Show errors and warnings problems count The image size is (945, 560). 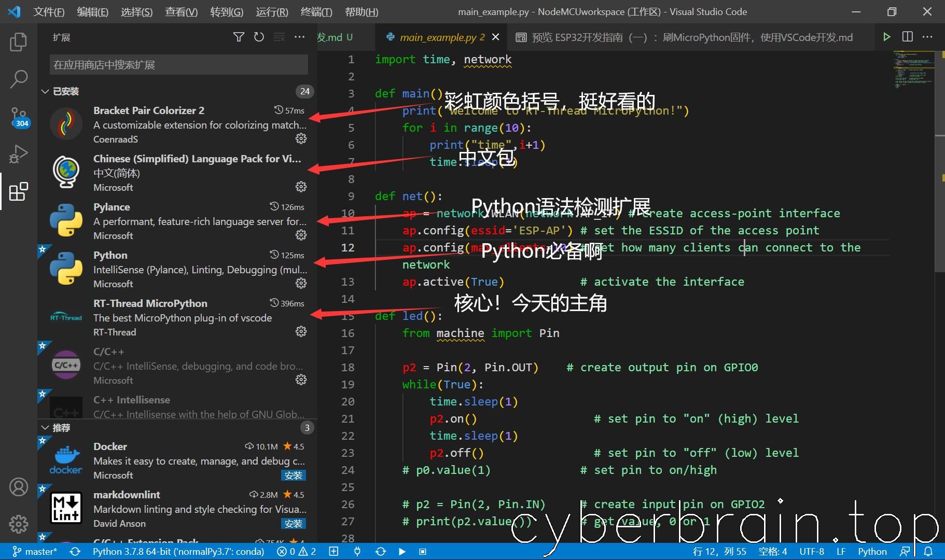point(297,551)
